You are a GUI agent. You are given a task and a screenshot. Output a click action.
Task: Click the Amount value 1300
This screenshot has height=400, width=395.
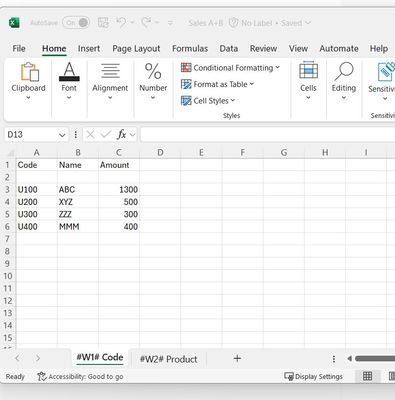pos(119,190)
